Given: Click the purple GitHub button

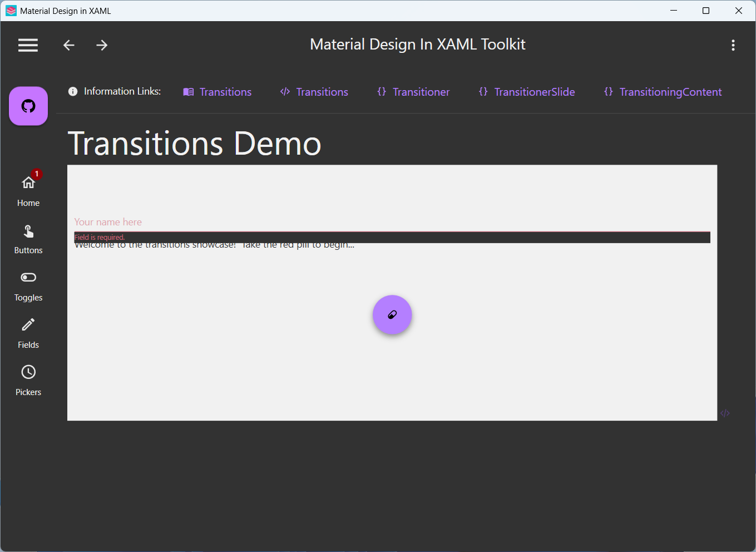Looking at the screenshot, I should click(x=28, y=106).
